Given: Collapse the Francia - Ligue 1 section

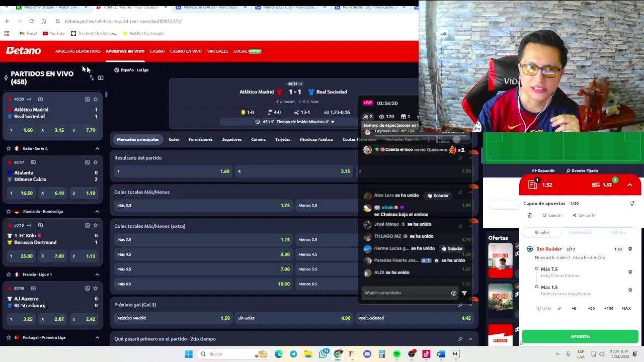Looking at the screenshot, I should pos(97,275).
